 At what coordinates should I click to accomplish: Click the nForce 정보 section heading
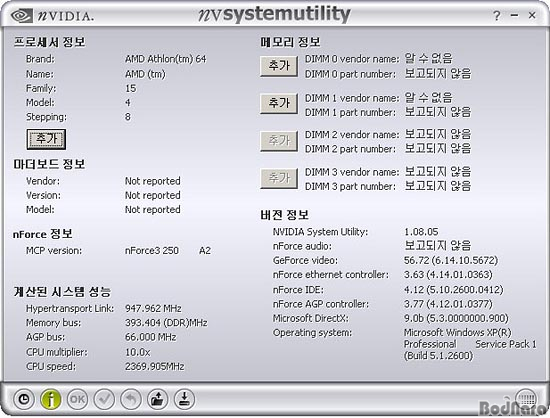click(x=42, y=234)
